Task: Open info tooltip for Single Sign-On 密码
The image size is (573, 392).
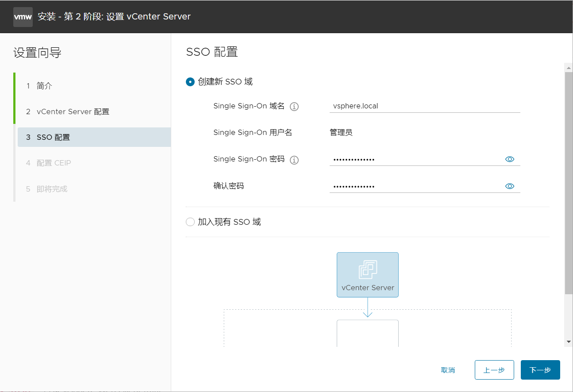Action: (294, 160)
